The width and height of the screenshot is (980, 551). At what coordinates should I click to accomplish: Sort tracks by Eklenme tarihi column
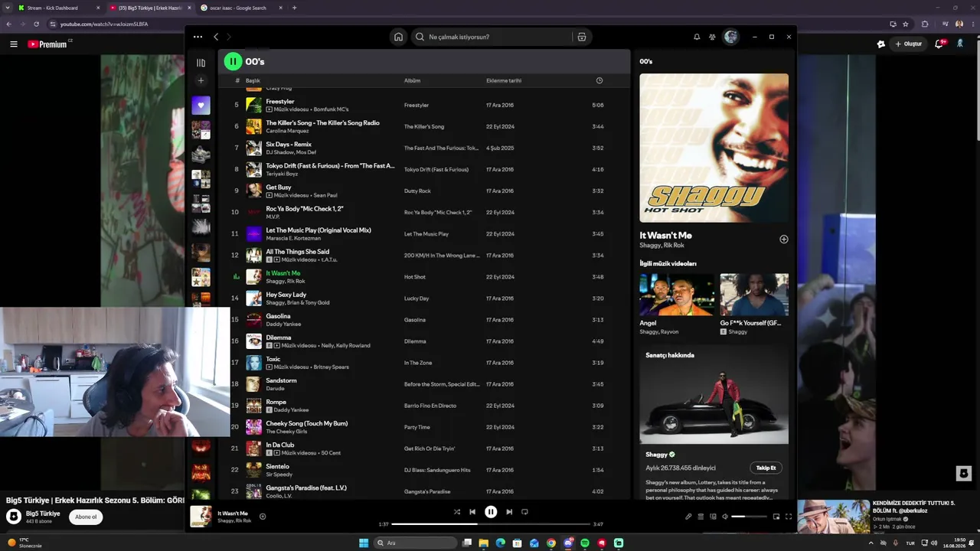504,80
